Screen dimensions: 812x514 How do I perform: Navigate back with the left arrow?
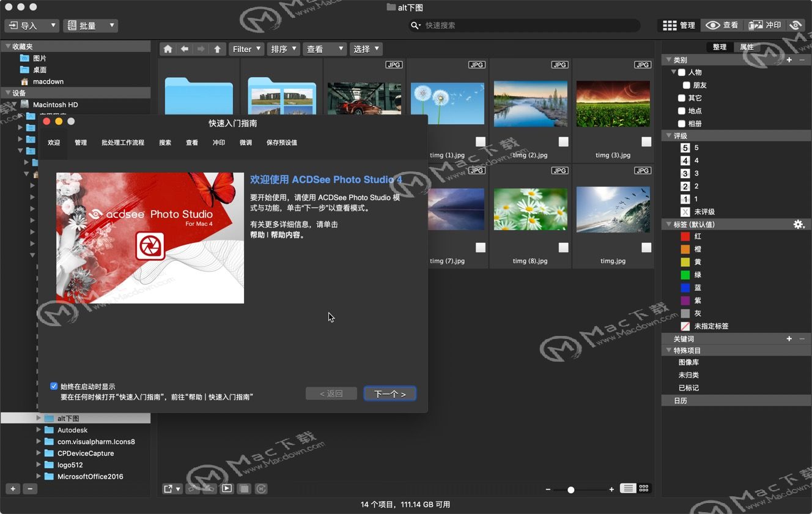click(184, 49)
